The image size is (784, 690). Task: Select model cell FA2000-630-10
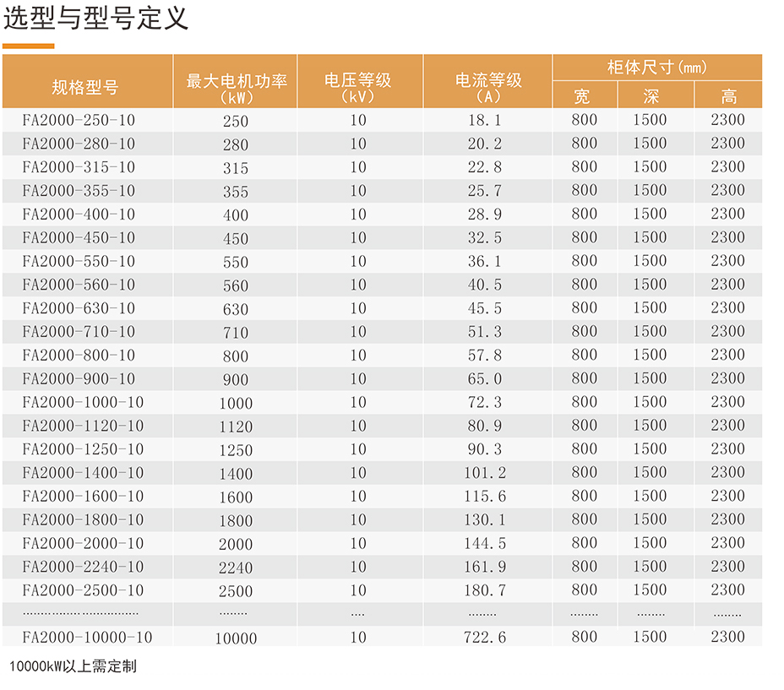(x=79, y=308)
